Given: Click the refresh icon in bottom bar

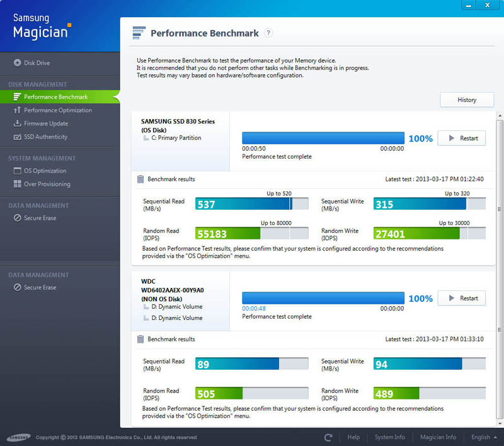Looking at the screenshot, I should [328, 437].
